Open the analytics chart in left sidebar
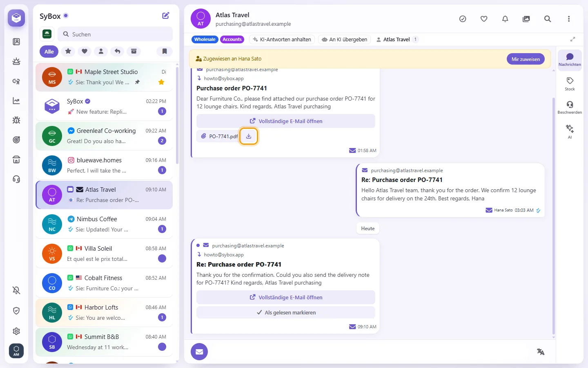Screen dimensions: 588x368 (x=16, y=101)
